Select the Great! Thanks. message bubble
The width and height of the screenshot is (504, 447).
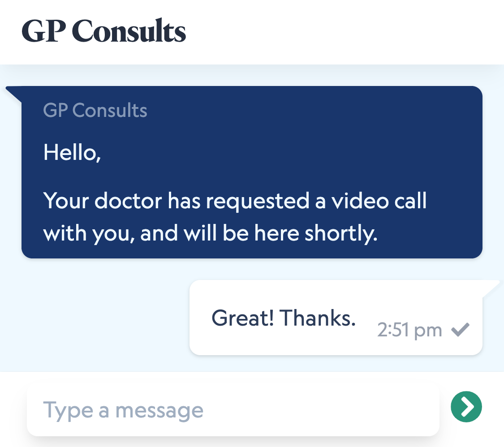point(336,317)
